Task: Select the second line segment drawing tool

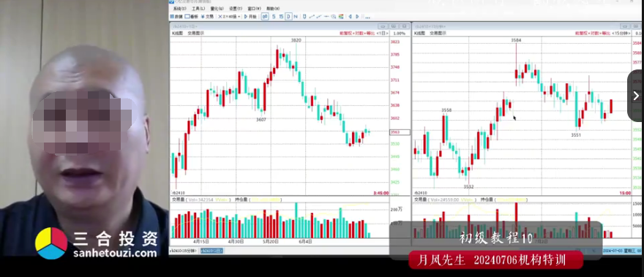Action: (319, 16)
